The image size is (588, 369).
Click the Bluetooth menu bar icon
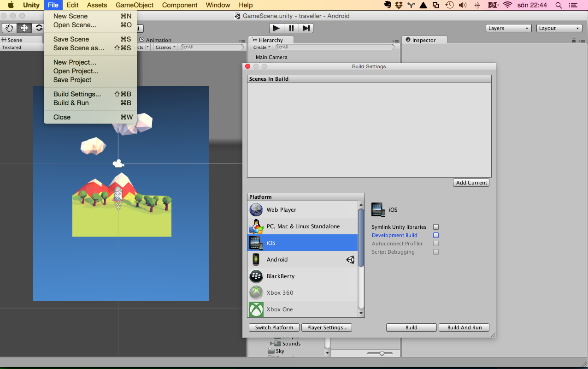click(x=477, y=5)
